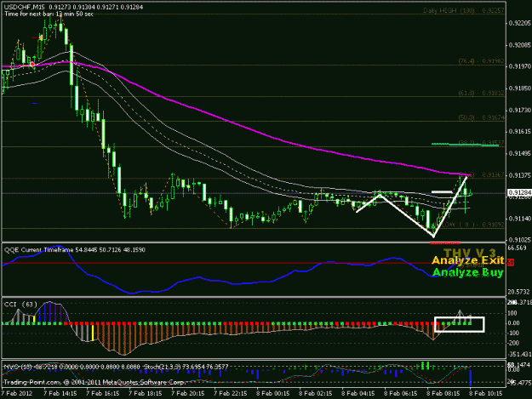The width and height of the screenshot is (532, 399).
Task: Select the Fibonacci '(76.4) - 0.91982' label
Action: (x=481, y=61)
